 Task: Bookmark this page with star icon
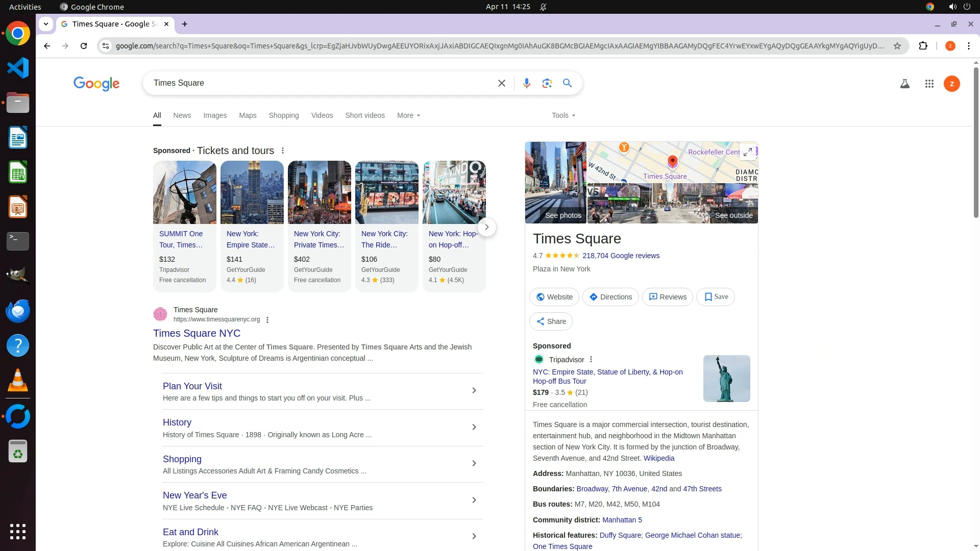click(x=897, y=46)
